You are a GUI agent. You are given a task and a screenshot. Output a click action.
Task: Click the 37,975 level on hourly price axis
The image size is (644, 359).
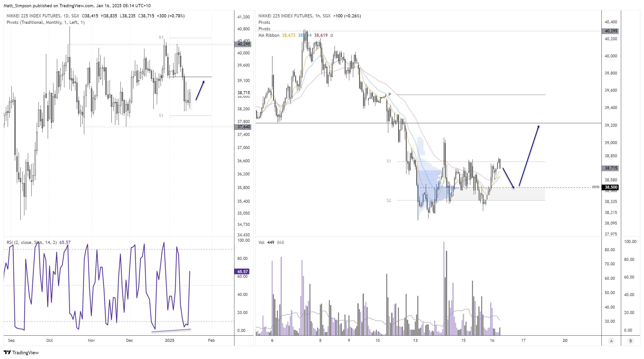[610, 234]
